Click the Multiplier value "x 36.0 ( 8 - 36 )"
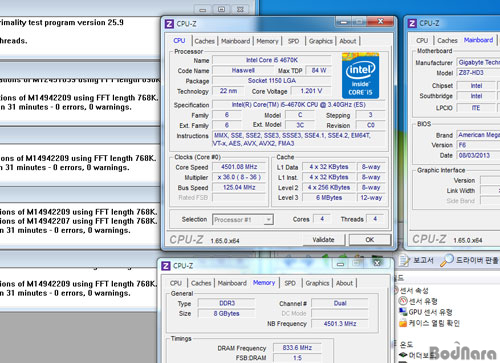Image resolution: width=500 pixels, height=363 pixels. pyautogui.click(x=239, y=177)
